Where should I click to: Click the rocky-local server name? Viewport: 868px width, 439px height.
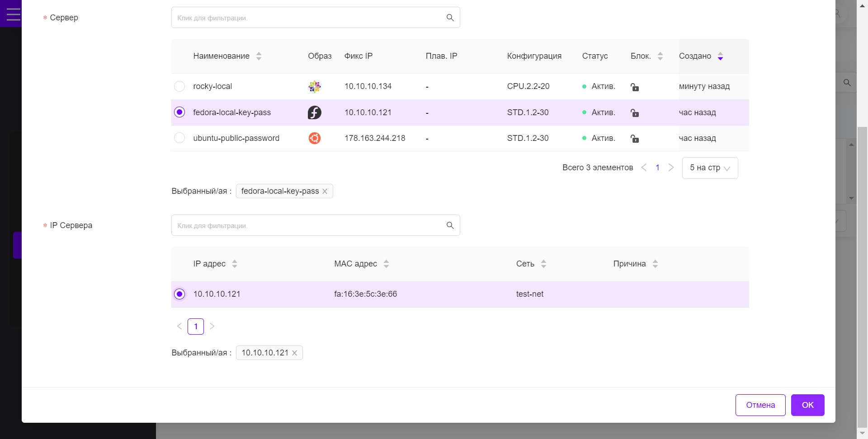(212, 86)
